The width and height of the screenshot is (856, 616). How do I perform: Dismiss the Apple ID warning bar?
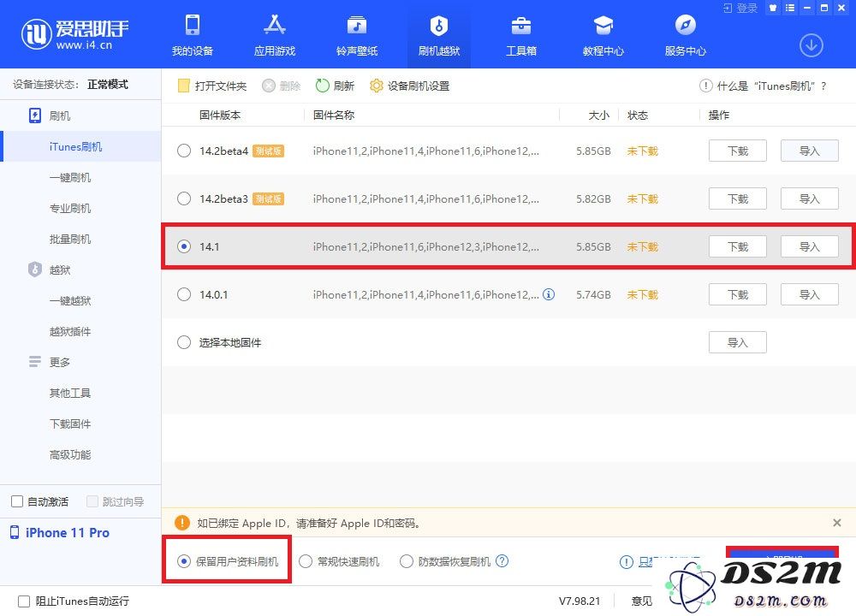pyautogui.click(x=837, y=523)
